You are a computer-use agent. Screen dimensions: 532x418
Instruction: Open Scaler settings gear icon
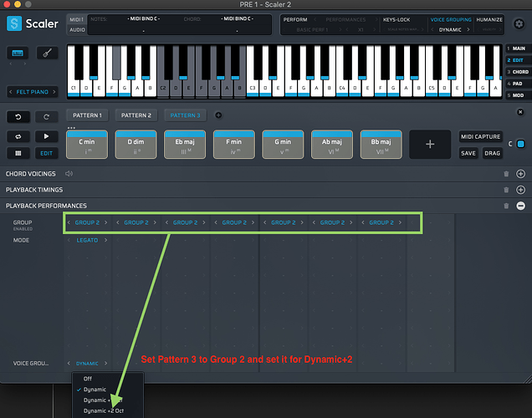[519, 24]
